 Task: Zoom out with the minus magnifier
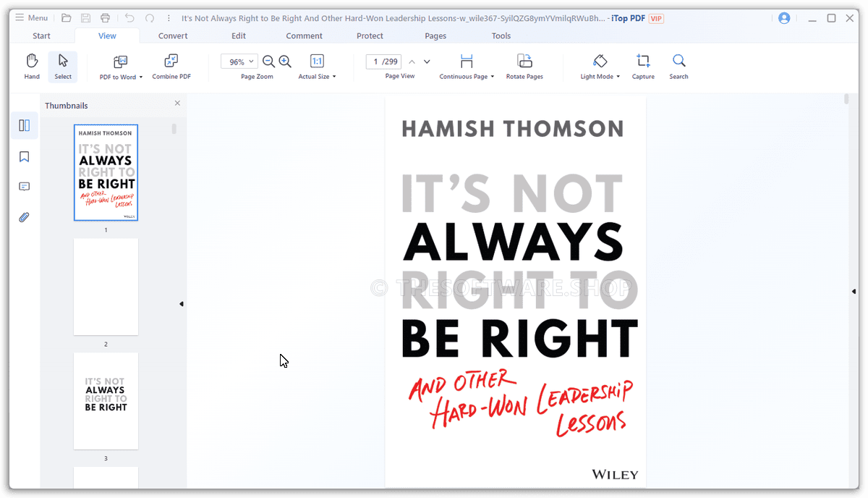pos(268,62)
